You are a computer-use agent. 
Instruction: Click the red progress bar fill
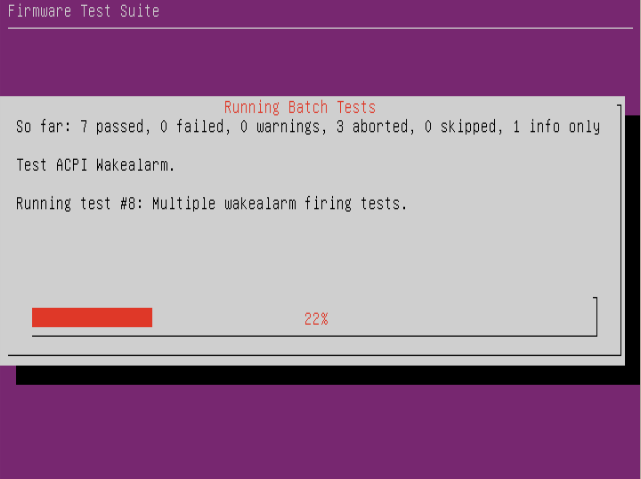click(x=92, y=317)
